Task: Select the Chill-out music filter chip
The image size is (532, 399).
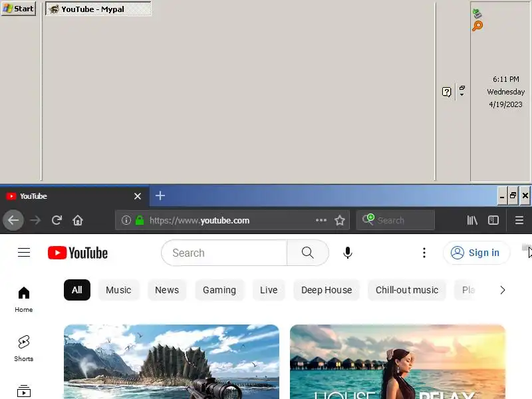Action: (x=407, y=290)
